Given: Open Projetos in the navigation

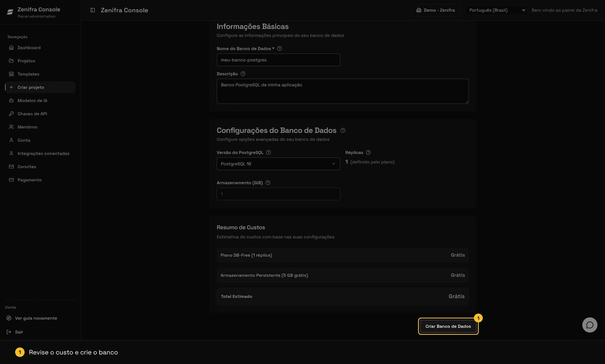Looking at the screenshot, I should [40, 61].
